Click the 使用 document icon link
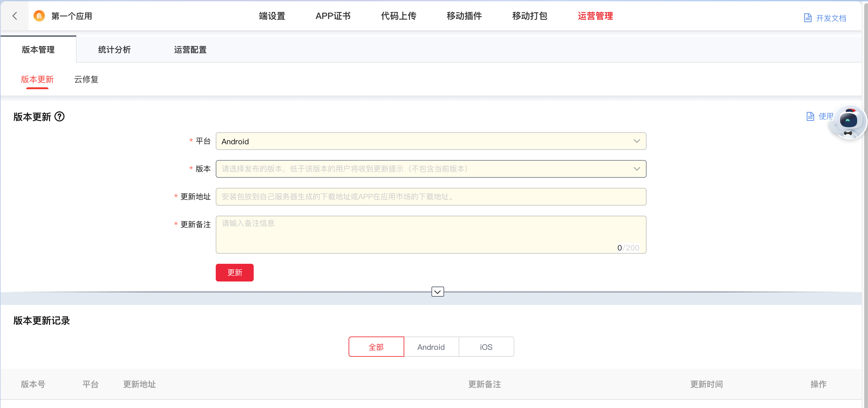 tap(810, 117)
